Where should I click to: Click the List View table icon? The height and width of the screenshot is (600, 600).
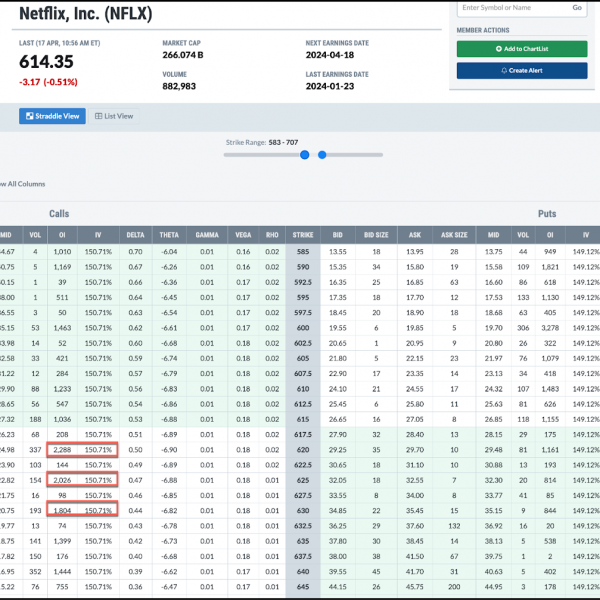click(98, 116)
